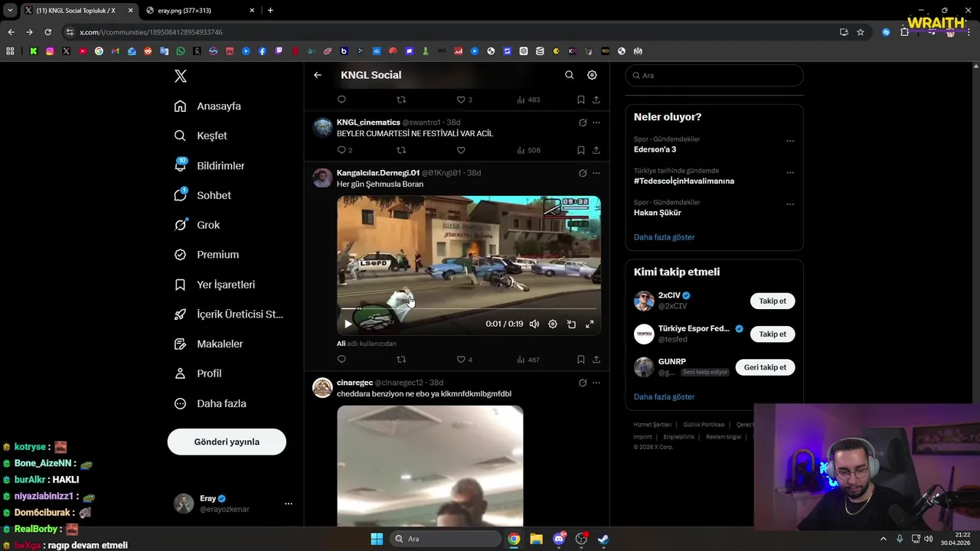Image resolution: width=980 pixels, height=551 pixels.
Task: Repost the KNGL_cinematics festival post
Action: click(x=401, y=150)
